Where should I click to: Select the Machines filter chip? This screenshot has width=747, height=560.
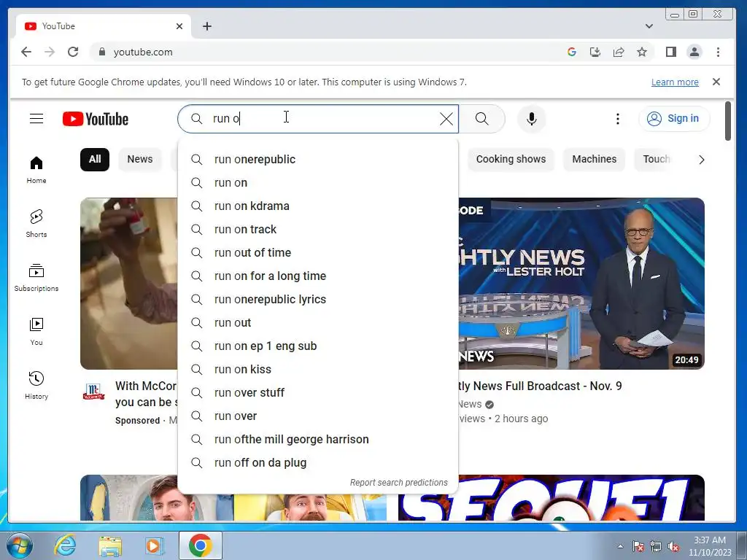tap(594, 160)
